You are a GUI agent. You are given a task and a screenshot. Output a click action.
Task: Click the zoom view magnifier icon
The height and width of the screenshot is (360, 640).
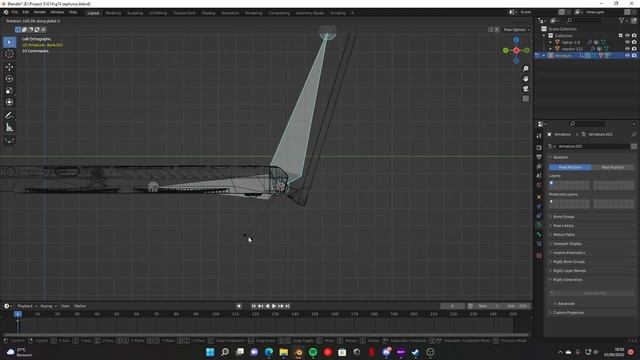pos(526,69)
